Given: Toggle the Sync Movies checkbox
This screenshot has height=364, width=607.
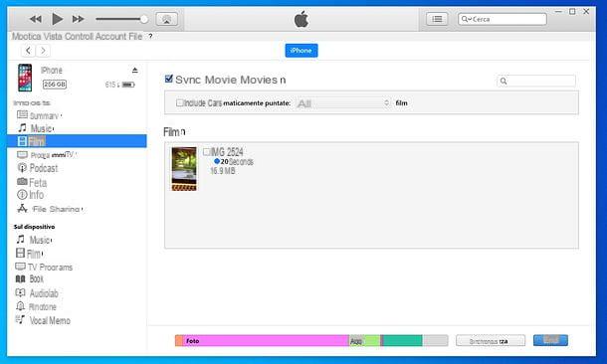Looking at the screenshot, I should [169, 79].
